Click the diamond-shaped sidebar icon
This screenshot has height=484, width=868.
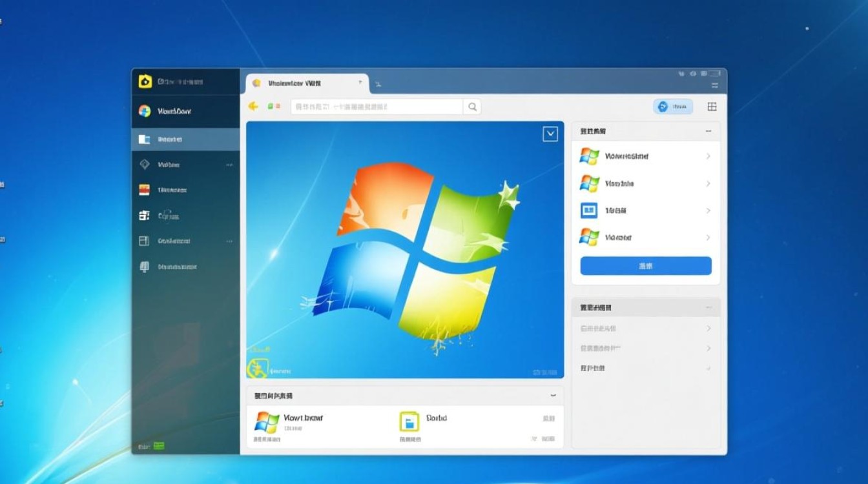tap(145, 164)
